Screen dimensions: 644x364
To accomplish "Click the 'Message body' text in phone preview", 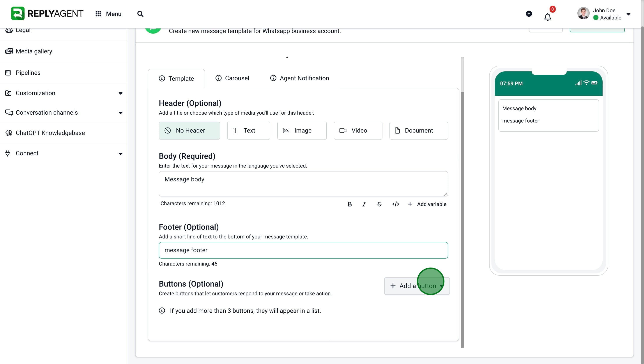I will click(519, 108).
